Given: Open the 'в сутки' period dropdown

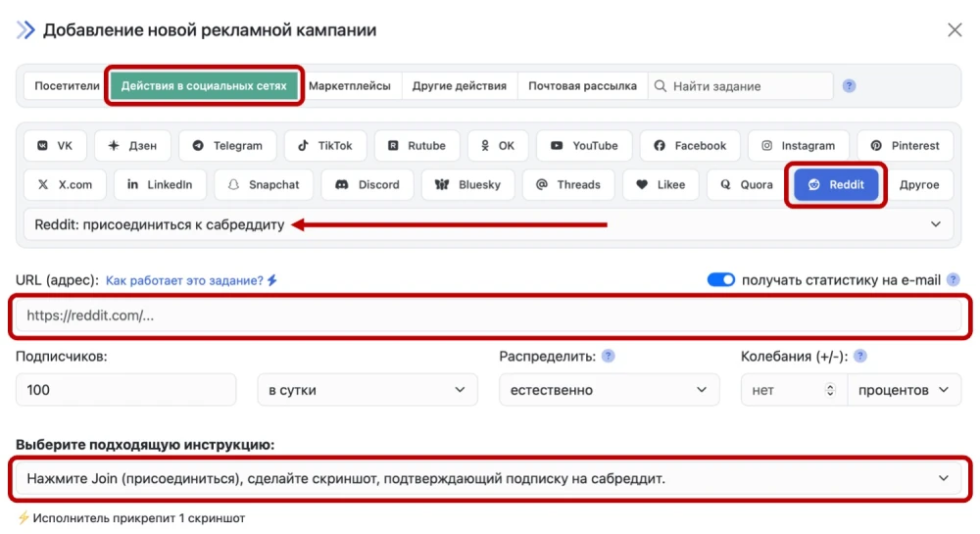Looking at the screenshot, I should click(367, 390).
